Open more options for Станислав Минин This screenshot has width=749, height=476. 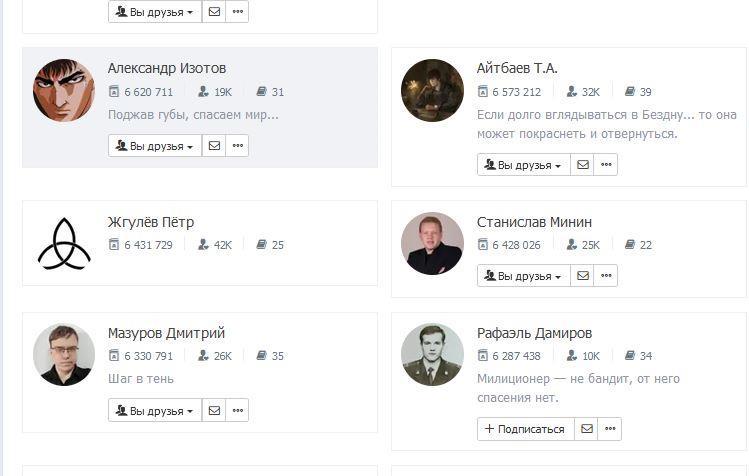click(x=606, y=276)
